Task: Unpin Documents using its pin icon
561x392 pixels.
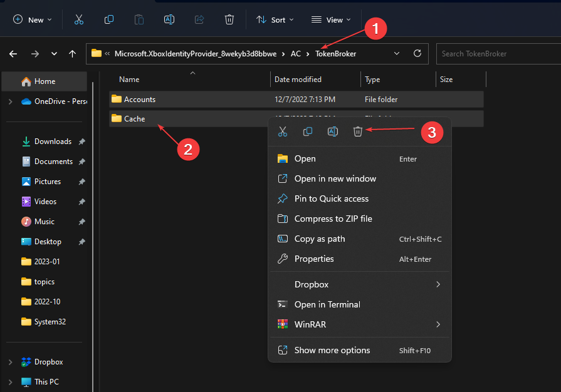Action: point(82,162)
